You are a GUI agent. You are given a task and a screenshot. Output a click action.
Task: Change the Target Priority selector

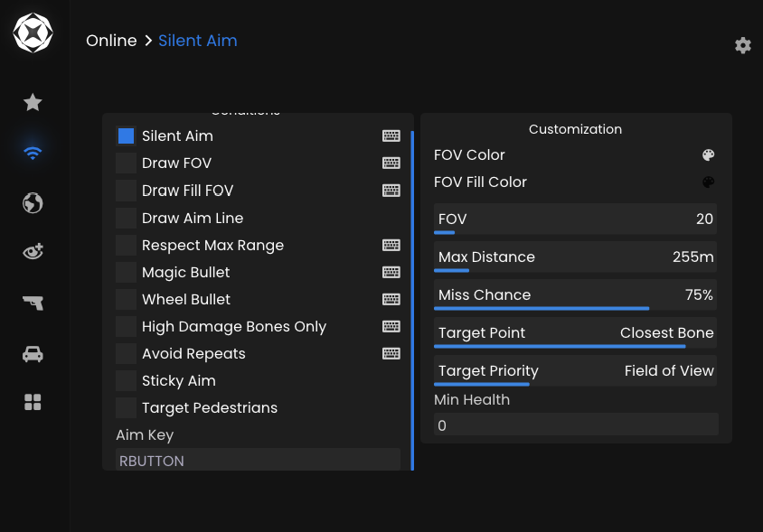point(575,370)
